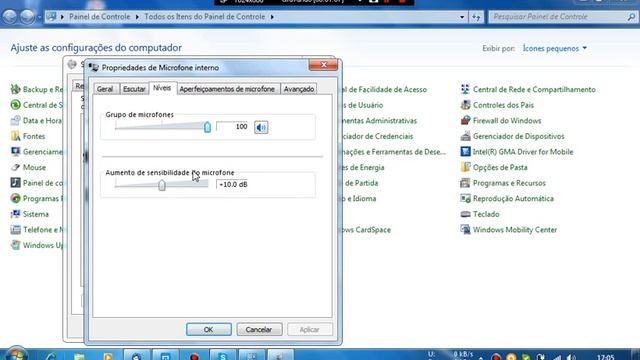This screenshot has height=360, width=640.
Task: Switch to the Escutar tab
Action: 134,89
